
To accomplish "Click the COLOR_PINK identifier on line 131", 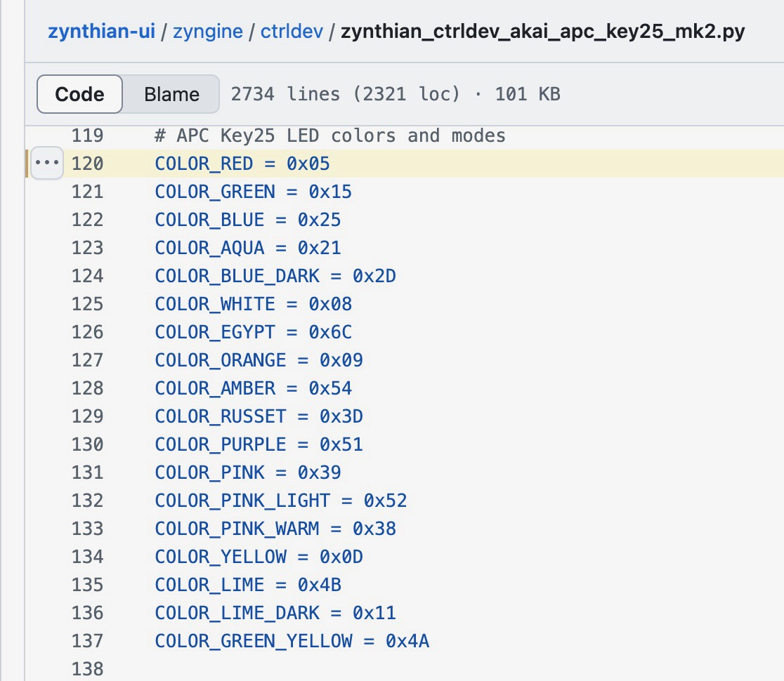I will tap(209, 472).
